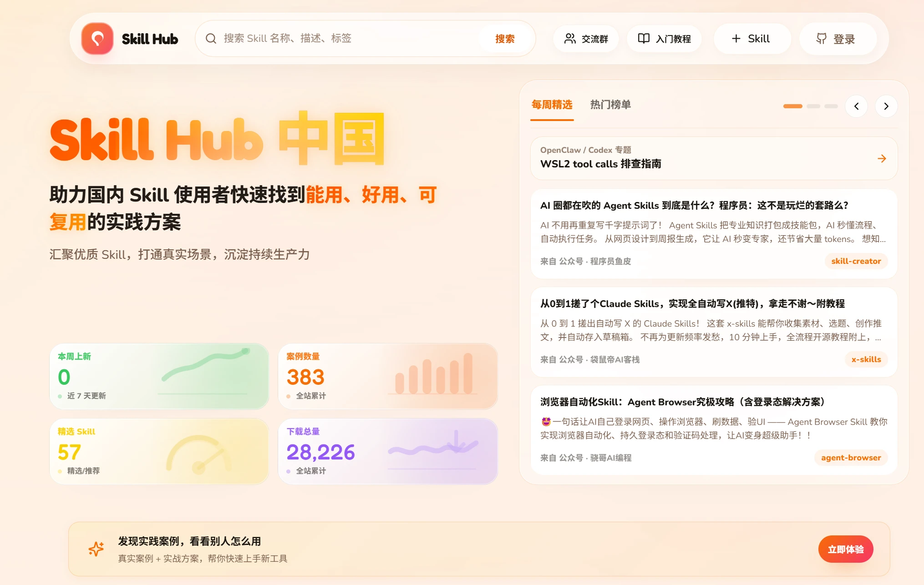Go to next featured carousel page

point(886,106)
